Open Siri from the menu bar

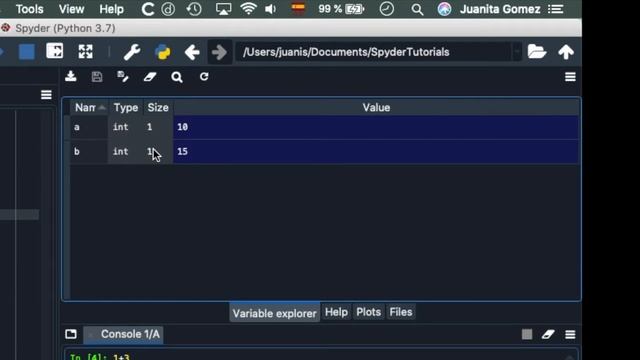click(x=444, y=9)
